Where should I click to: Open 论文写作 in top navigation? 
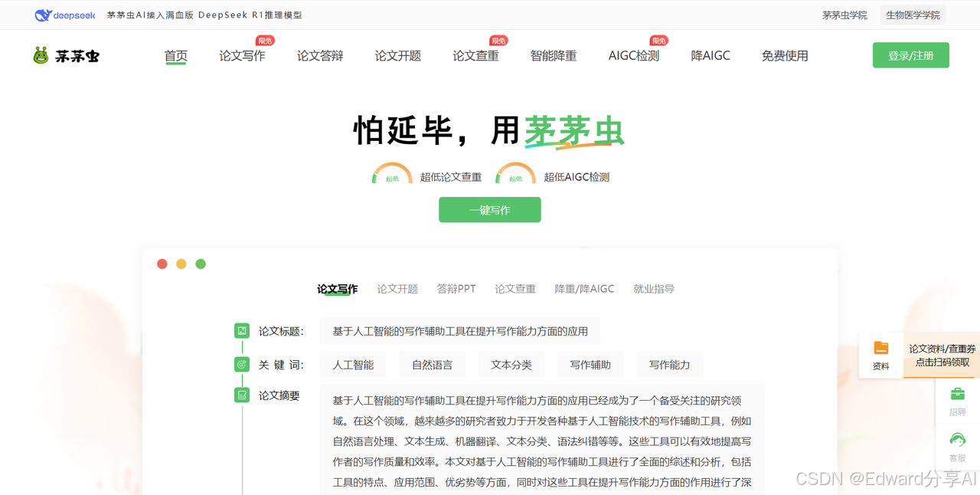click(x=243, y=56)
